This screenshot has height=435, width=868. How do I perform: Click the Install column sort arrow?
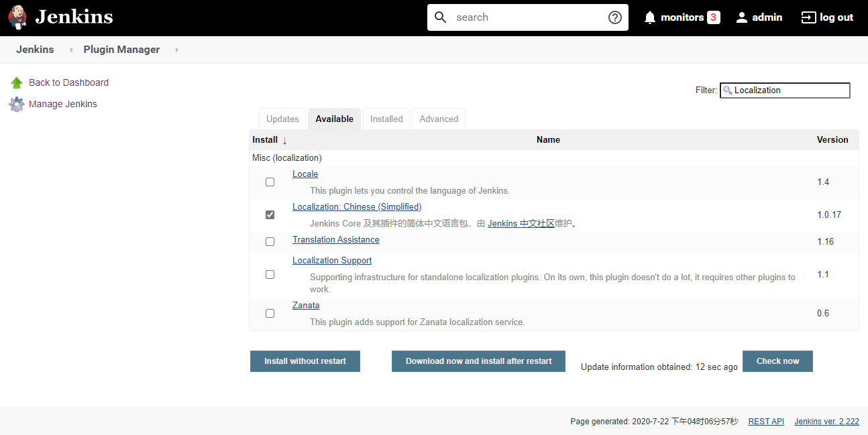tap(284, 140)
